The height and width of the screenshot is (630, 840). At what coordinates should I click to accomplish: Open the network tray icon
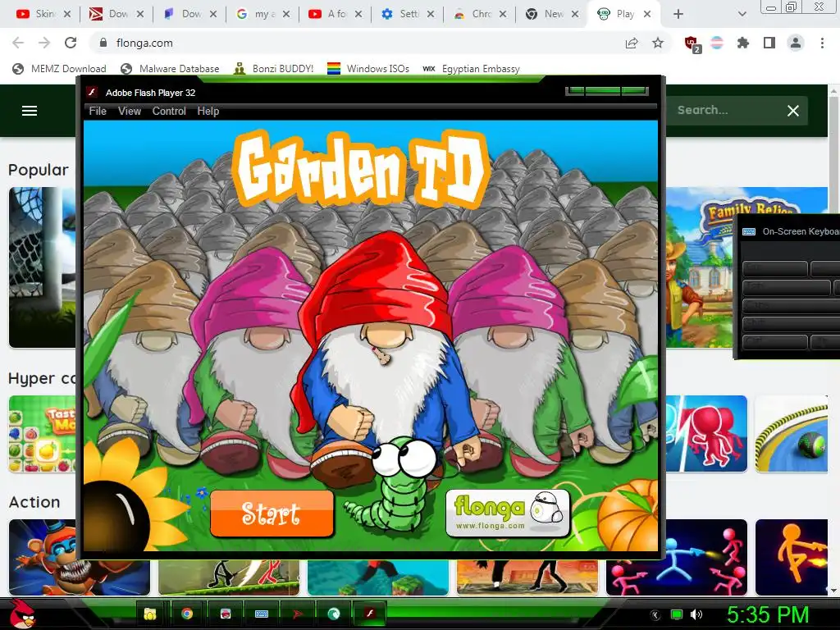(x=677, y=615)
